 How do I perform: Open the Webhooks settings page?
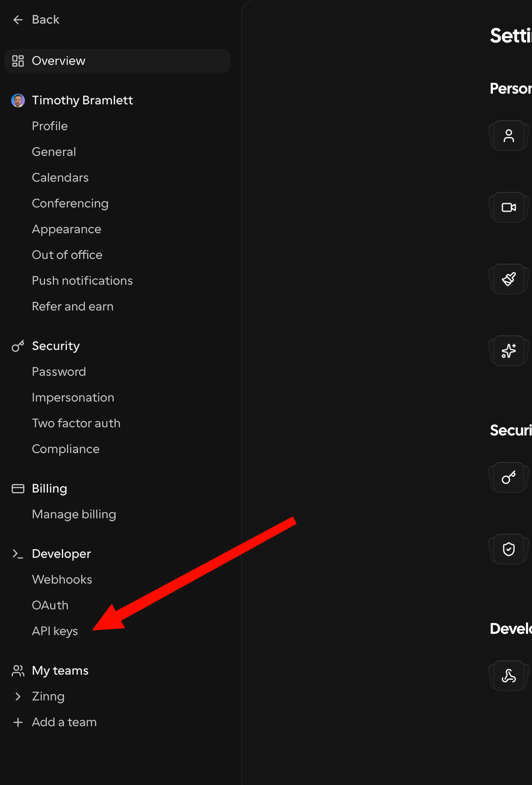62,580
